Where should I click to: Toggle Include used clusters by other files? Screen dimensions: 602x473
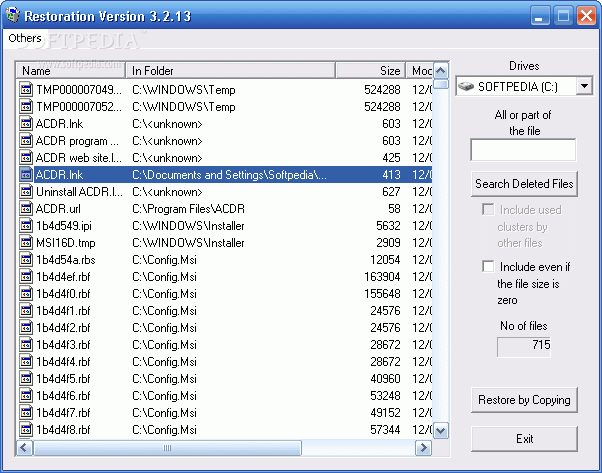[488, 210]
